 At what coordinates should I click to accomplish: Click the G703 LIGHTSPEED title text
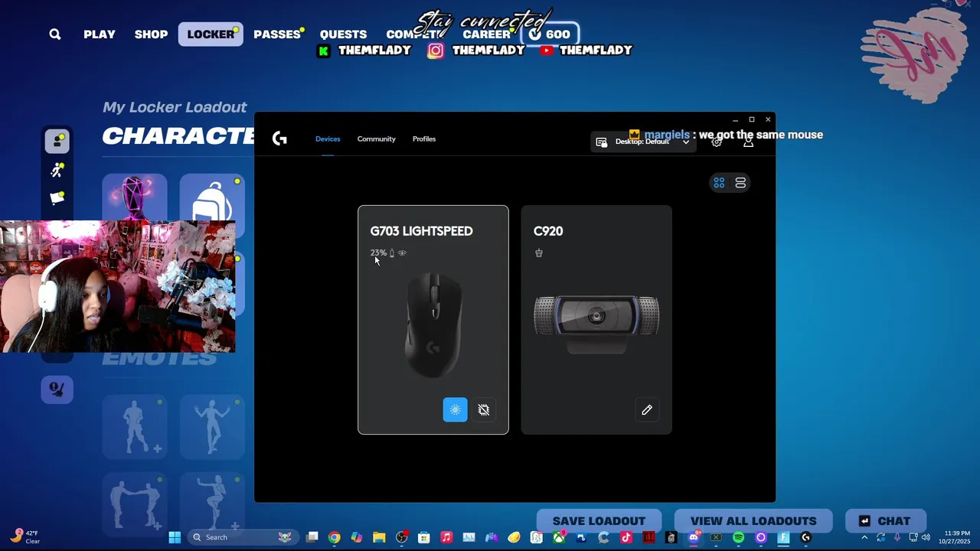pyautogui.click(x=421, y=231)
